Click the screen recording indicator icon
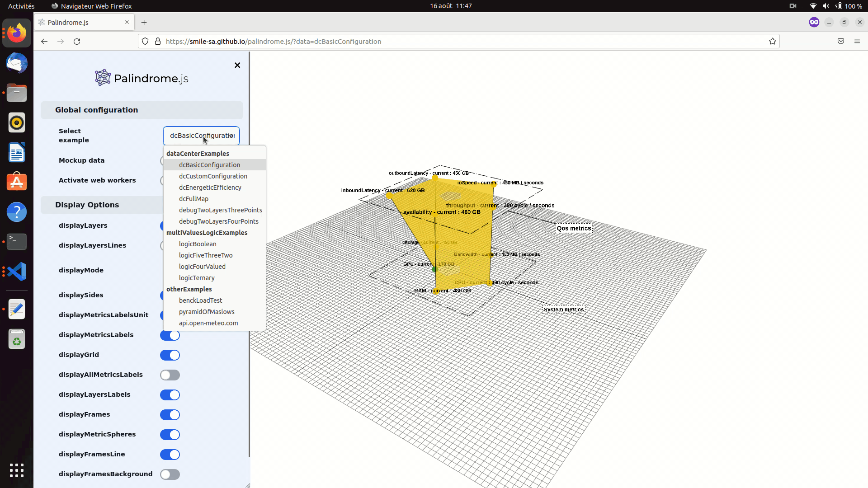This screenshot has height=488, width=868. pos(793,6)
